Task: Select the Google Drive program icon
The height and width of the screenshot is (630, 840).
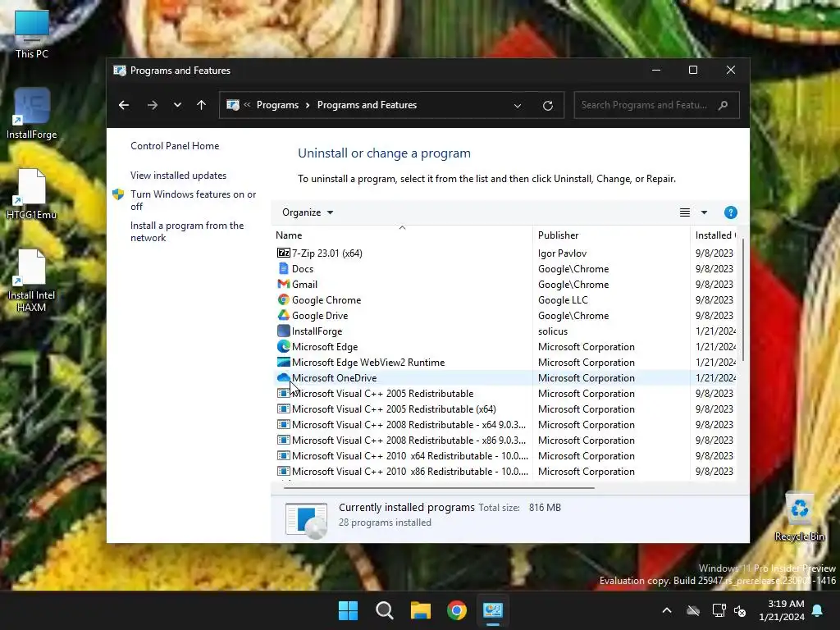Action: 283,315
